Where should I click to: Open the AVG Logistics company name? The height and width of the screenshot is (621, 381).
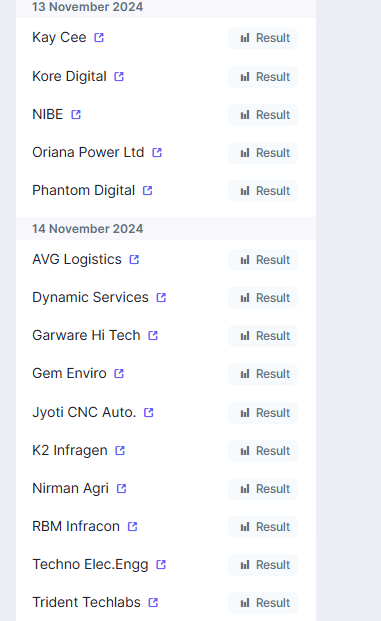[77, 259]
